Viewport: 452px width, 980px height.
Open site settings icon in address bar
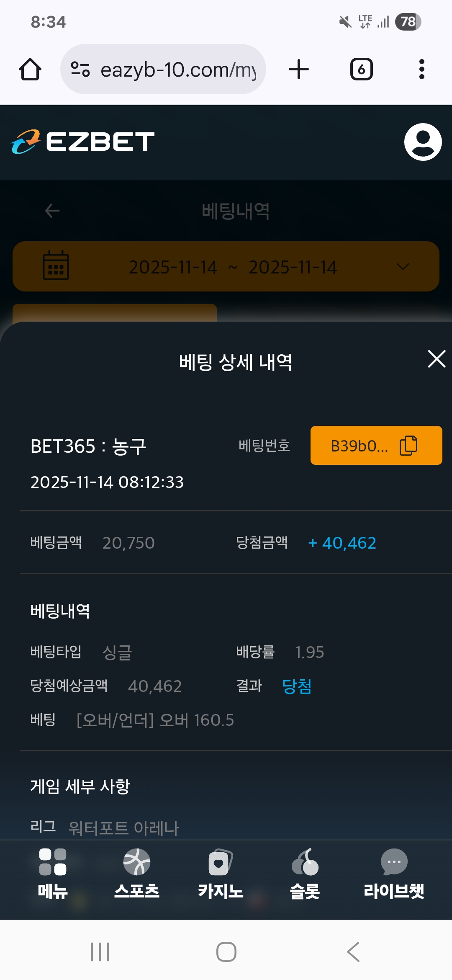click(x=80, y=70)
